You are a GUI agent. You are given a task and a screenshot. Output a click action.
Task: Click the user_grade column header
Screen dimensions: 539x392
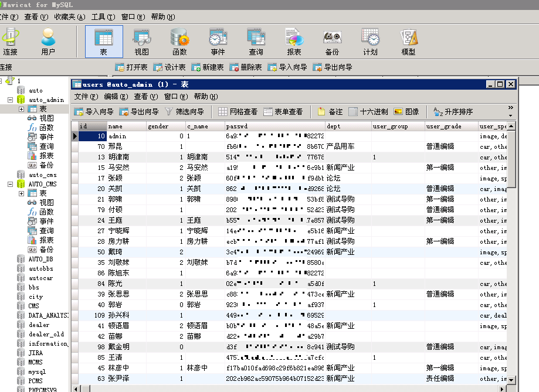click(452, 126)
